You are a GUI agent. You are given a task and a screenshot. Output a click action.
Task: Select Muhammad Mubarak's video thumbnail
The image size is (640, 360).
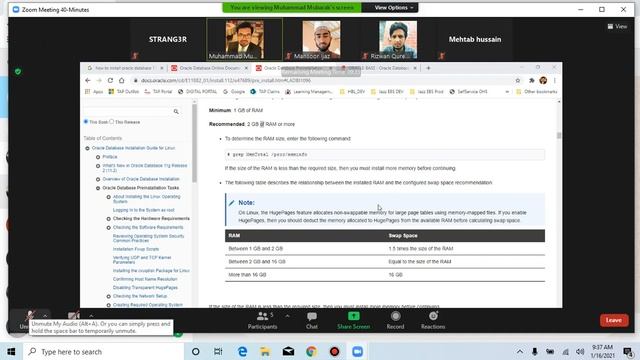pos(244,39)
